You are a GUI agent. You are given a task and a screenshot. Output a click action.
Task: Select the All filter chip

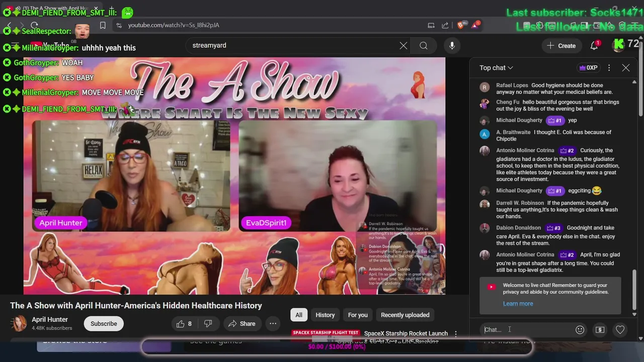point(299,315)
